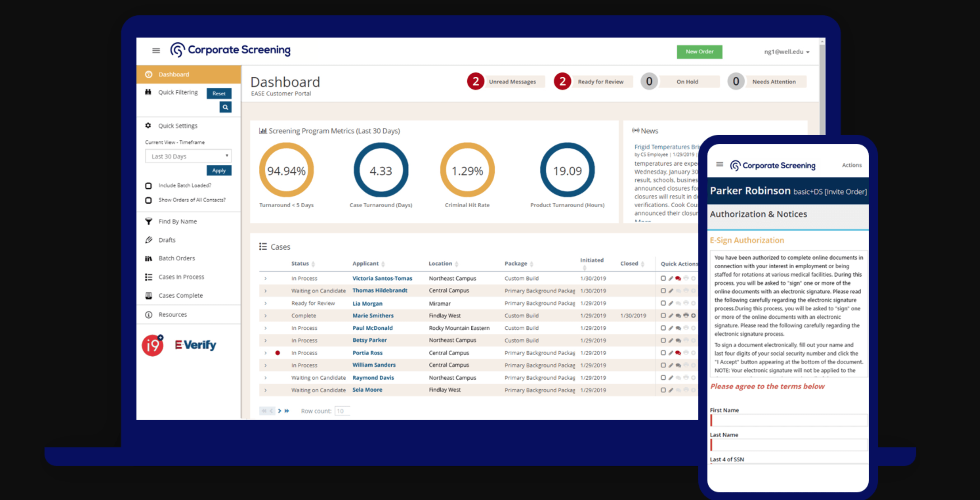Click the red flag dot on Portia Ross row
This screenshot has width=980, height=500.
[278, 353]
